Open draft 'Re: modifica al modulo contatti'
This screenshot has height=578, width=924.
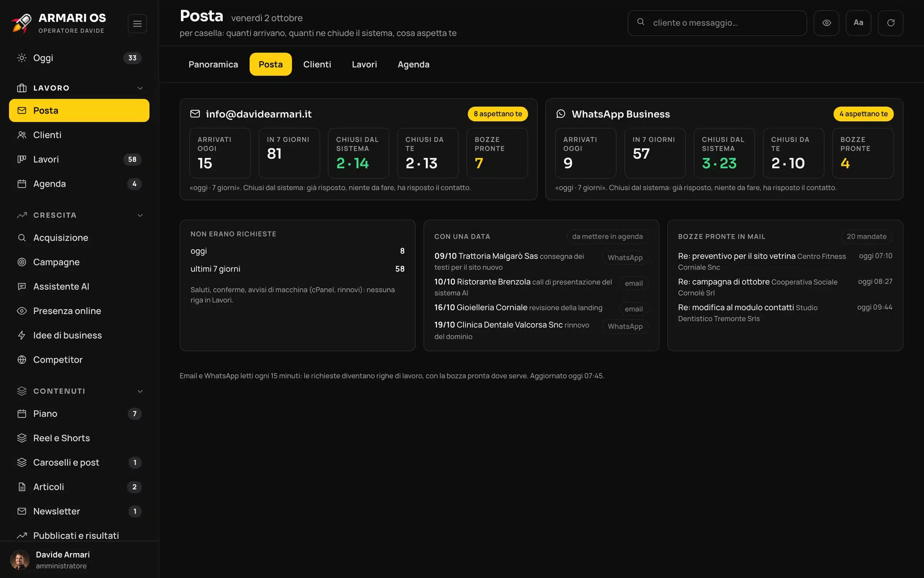click(x=785, y=313)
